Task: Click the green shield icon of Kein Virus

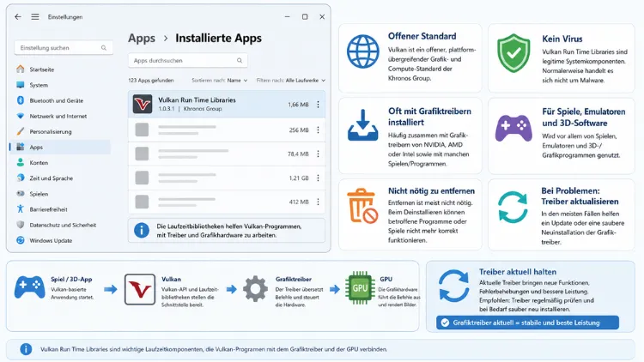Action: click(x=513, y=53)
